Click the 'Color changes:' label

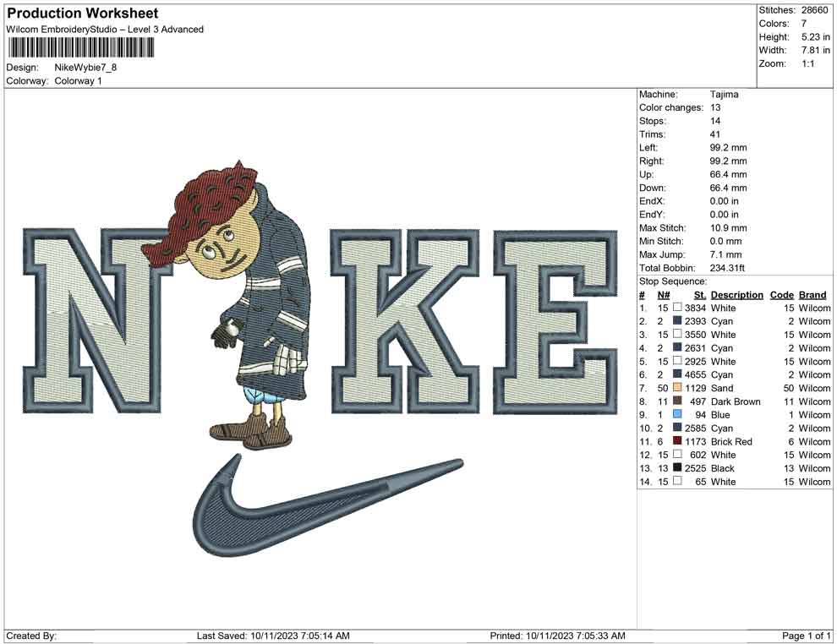pos(671,108)
